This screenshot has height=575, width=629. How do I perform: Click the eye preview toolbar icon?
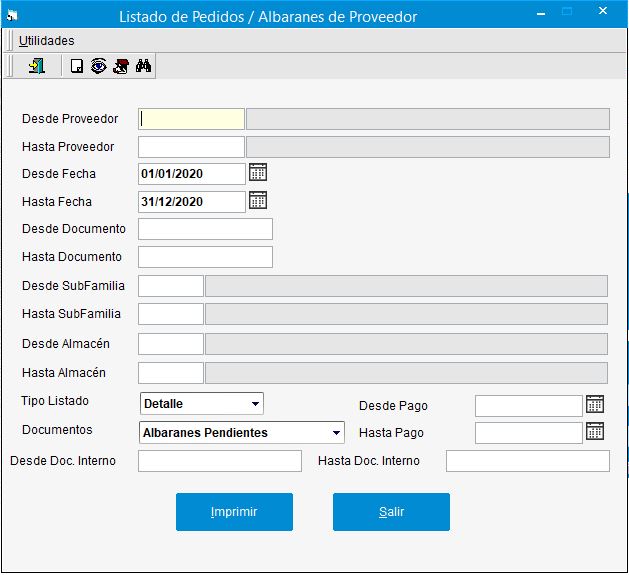click(x=99, y=66)
